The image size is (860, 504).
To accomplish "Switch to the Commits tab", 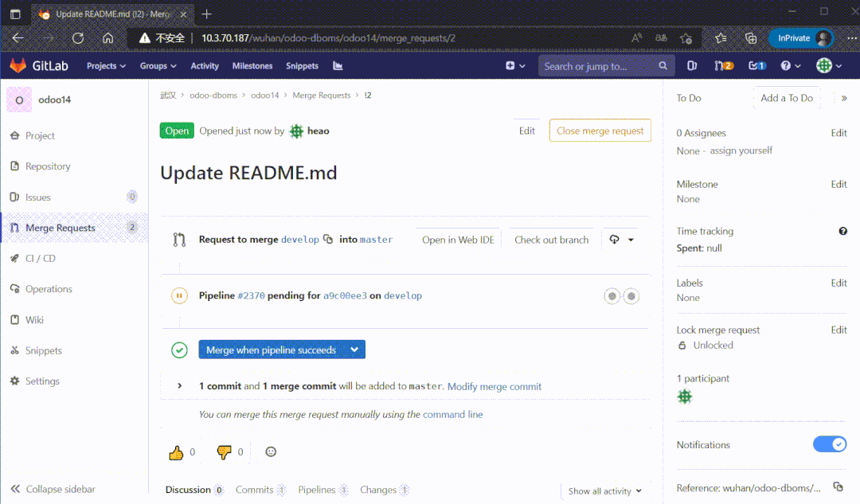I will 254,490.
